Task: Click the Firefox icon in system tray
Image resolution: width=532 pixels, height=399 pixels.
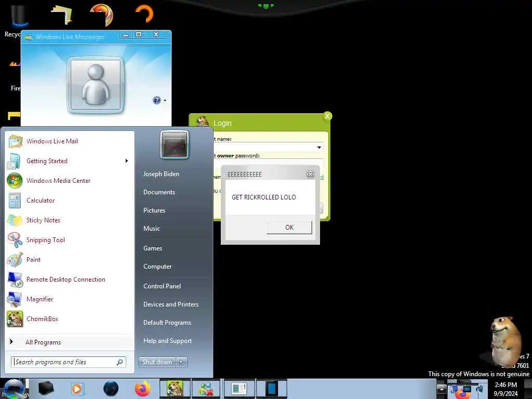Action: 462,394
